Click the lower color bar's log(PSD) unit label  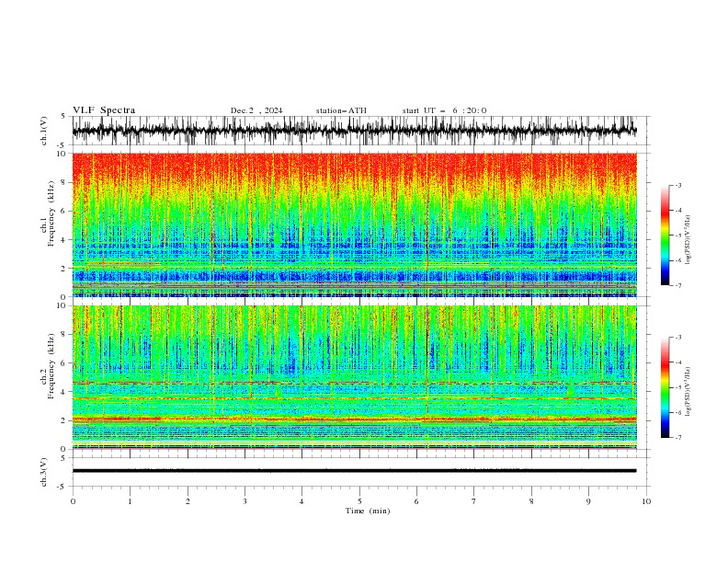(688, 392)
